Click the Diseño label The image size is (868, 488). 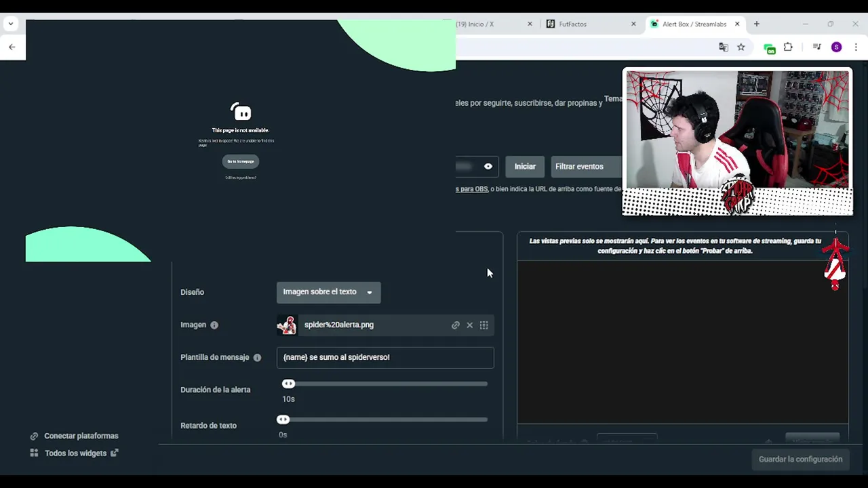coord(192,292)
